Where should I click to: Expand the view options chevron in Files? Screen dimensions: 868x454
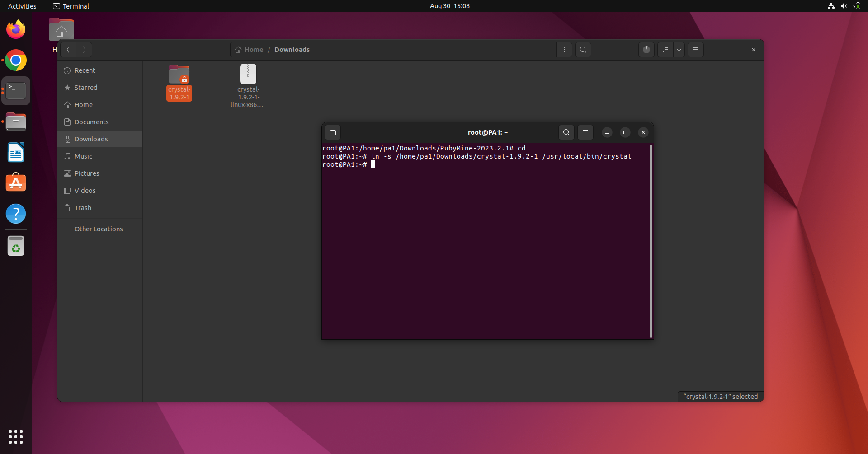pyautogui.click(x=679, y=50)
